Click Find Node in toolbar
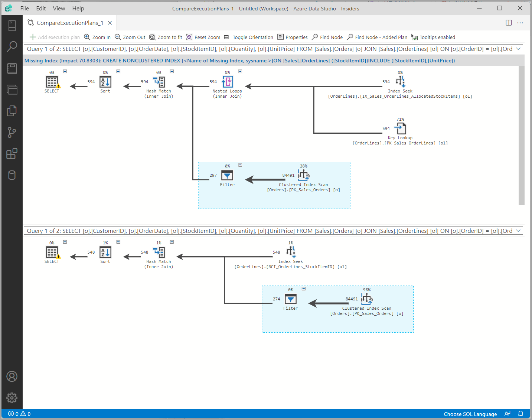 (327, 37)
